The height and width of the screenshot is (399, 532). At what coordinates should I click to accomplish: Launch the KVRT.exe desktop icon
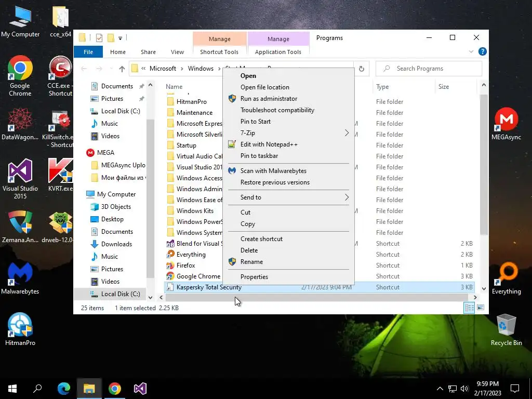(60, 175)
